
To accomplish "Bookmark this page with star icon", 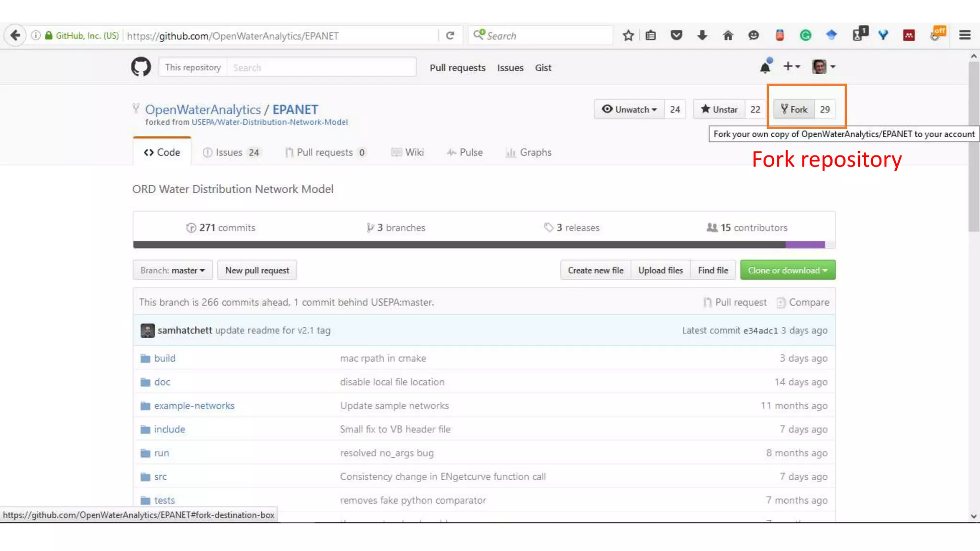I will (x=628, y=35).
